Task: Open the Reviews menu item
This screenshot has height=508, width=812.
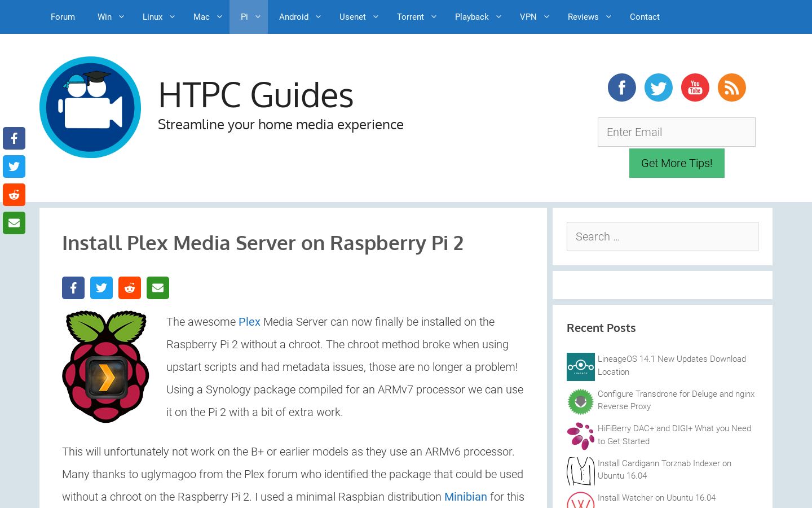Action: coord(583,17)
